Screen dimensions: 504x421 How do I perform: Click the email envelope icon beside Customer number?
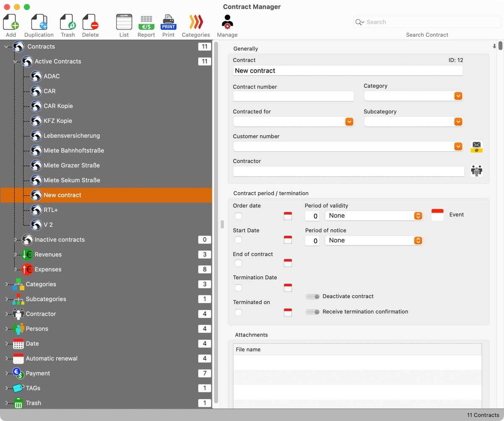point(476,147)
